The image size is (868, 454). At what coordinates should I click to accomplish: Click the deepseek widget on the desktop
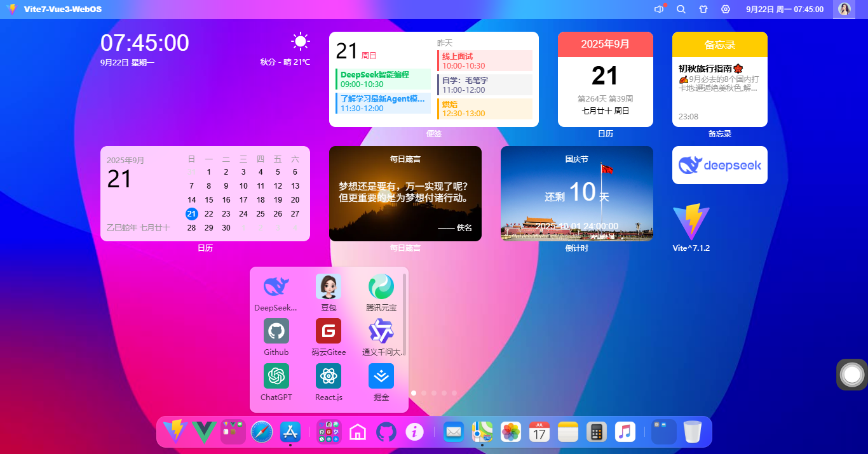[719, 165]
